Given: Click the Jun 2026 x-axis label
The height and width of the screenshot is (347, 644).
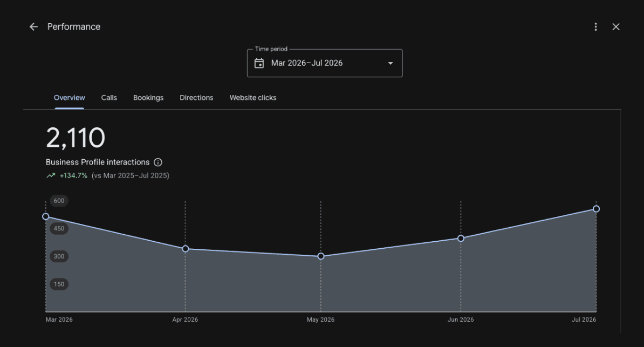Looking at the screenshot, I should (461, 319).
